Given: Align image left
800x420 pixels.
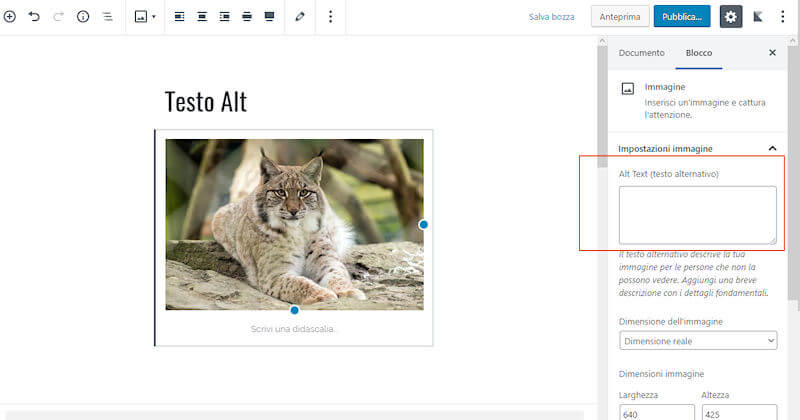Looking at the screenshot, I should (x=179, y=17).
